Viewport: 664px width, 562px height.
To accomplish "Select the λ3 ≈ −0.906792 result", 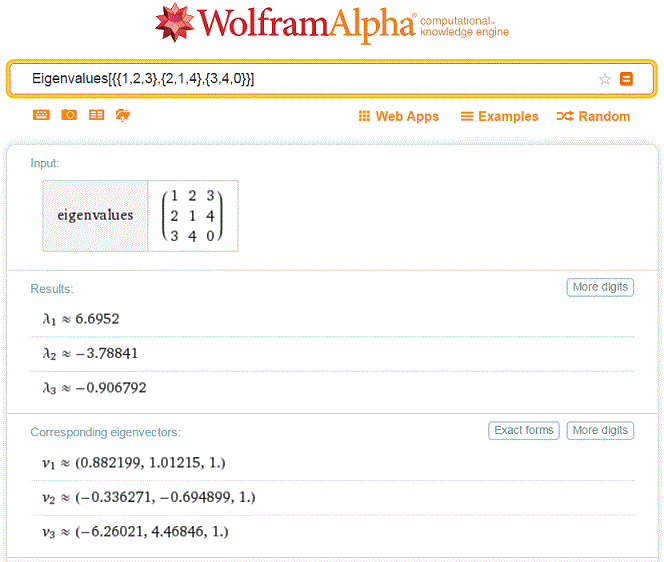I will coord(94,388).
